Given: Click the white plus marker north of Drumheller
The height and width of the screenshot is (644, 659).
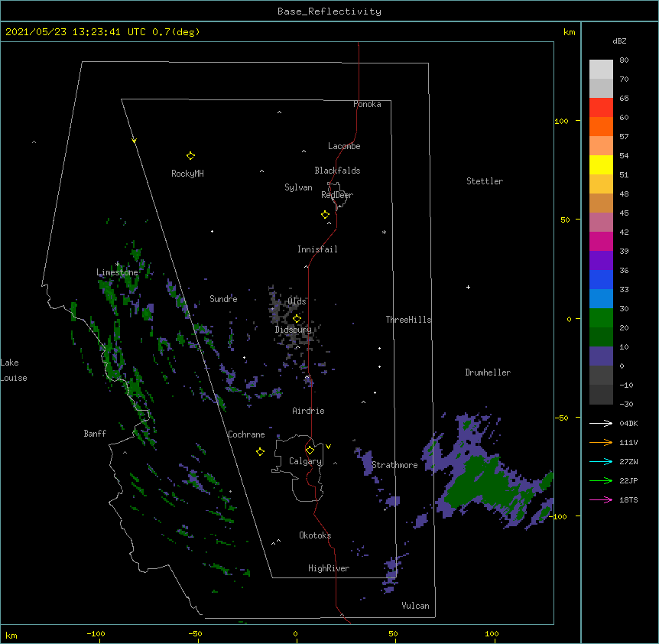Looking at the screenshot, I should coord(468,287).
